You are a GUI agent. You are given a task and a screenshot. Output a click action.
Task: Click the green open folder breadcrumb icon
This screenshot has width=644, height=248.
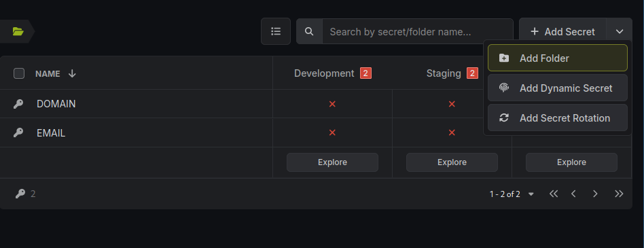click(18, 31)
